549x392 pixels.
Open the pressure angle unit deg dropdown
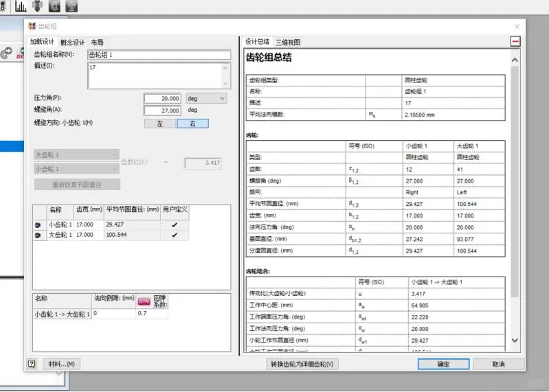click(x=206, y=99)
